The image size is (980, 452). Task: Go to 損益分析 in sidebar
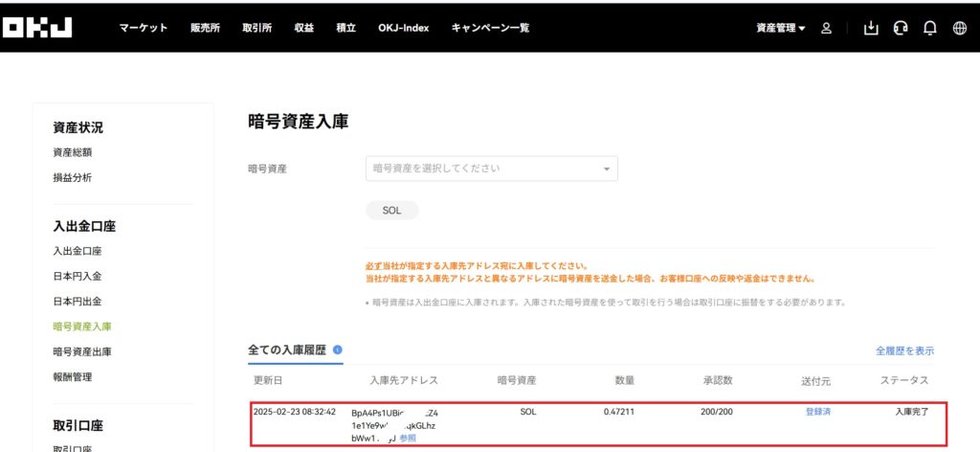pos(73,177)
